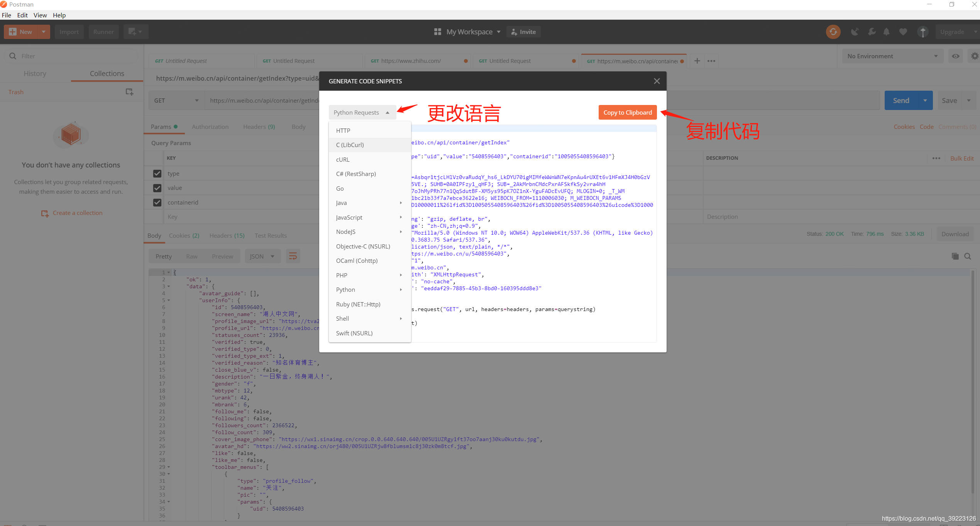Choose Go in the language list

coord(369,188)
